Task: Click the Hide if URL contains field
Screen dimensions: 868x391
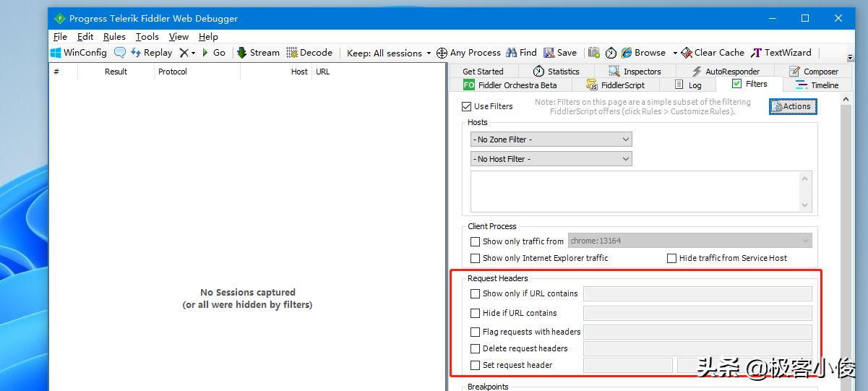Action: tap(697, 313)
